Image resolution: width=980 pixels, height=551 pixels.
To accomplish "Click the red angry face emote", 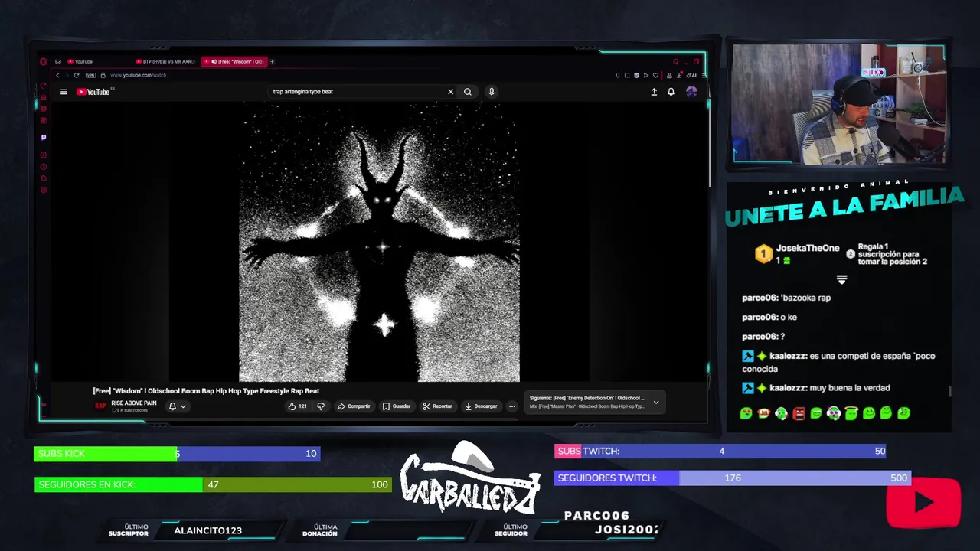I will [799, 413].
